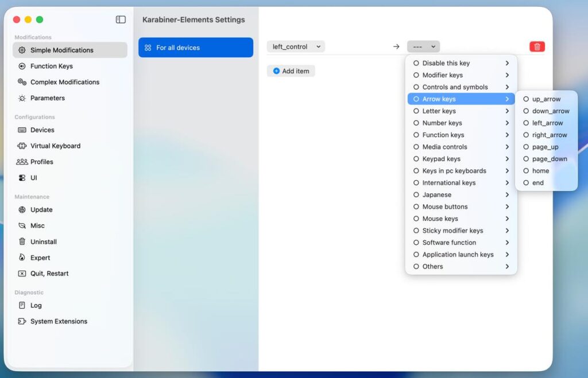Choose page_down in the arrow keys submenu
The image size is (588, 378).
point(549,159)
